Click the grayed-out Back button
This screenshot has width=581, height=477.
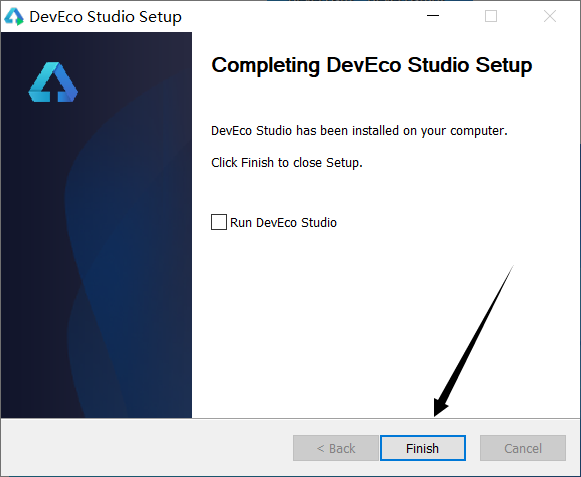(336, 448)
